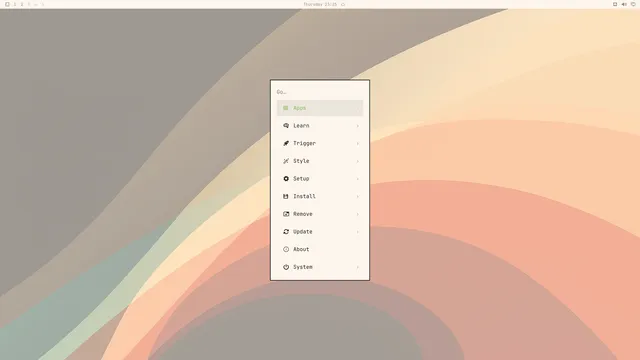Click the small icon right of the clock

[x=343, y=4]
